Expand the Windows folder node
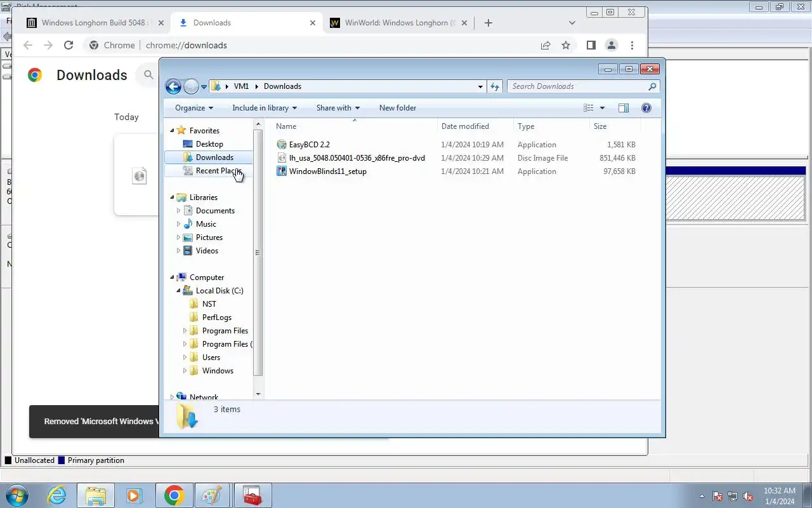The width and height of the screenshot is (812, 508). click(x=185, y=371)
